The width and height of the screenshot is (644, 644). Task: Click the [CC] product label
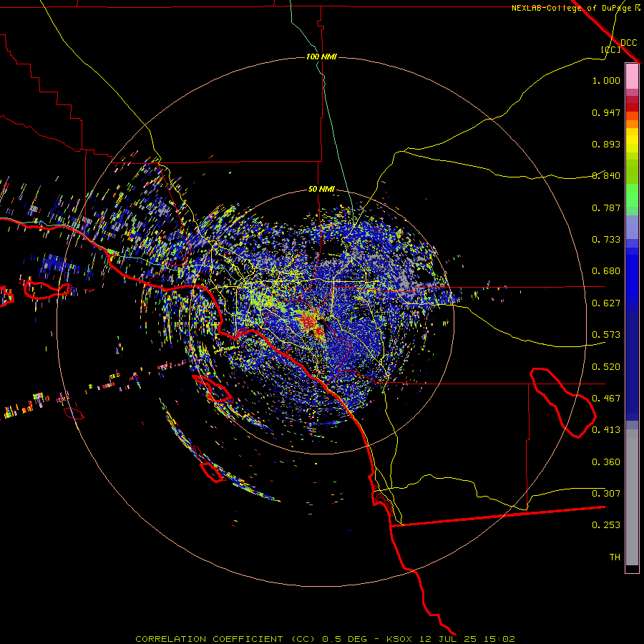[x=611, y=49]
